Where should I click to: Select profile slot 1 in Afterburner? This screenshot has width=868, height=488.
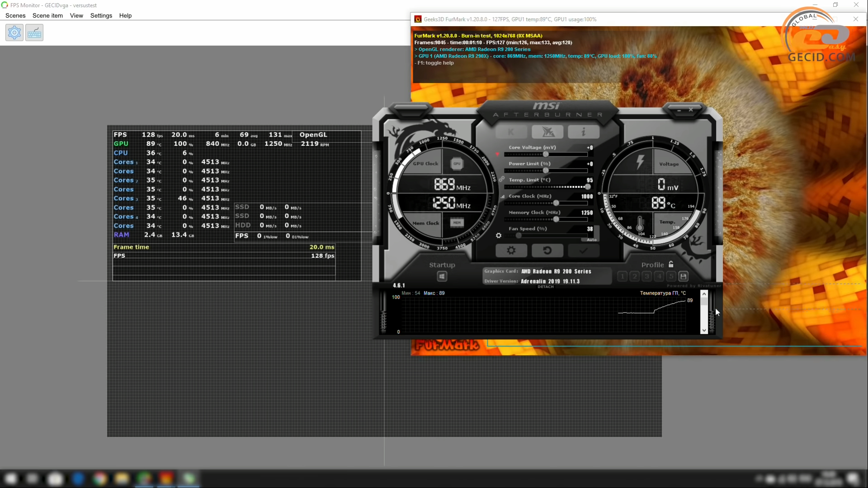[x=623, y=276]
